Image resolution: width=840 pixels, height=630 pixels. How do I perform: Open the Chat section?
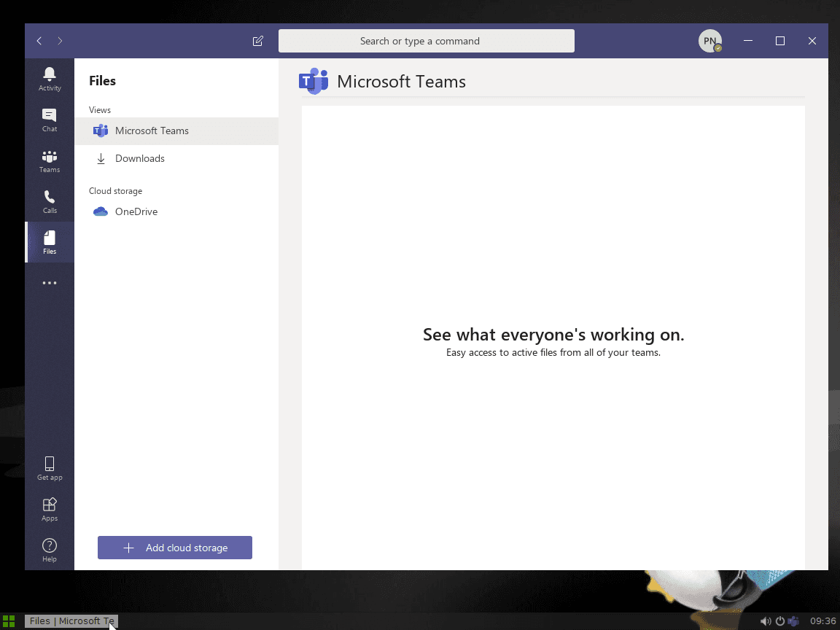pyautogui.click(x=49, y=118)
